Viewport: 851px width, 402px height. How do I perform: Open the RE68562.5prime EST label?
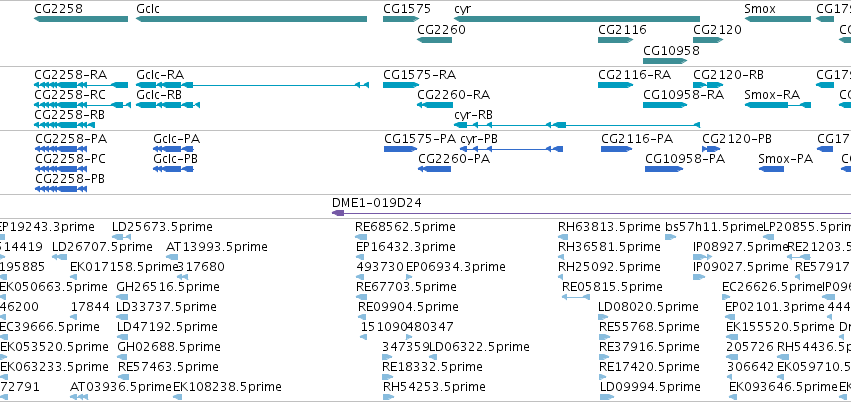[405, 227]
